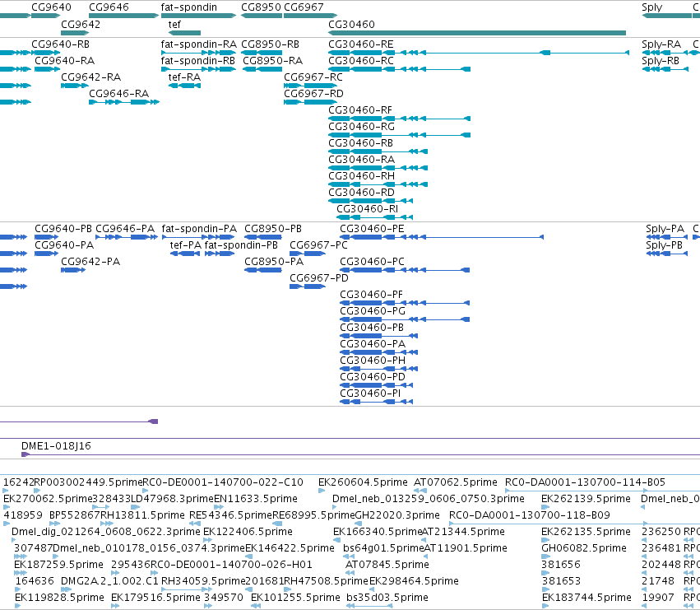
Task: Open transcript CG30460-RI
Action: pyautogui.click(x=367, y=210)
